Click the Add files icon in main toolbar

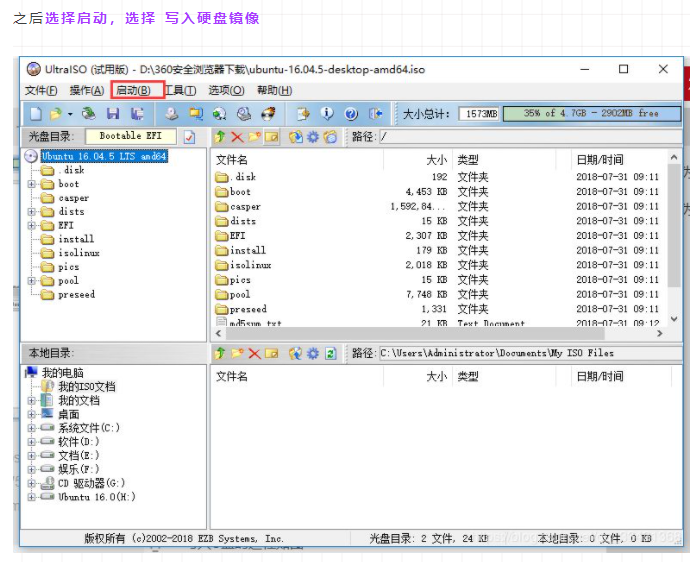(303, 114)
